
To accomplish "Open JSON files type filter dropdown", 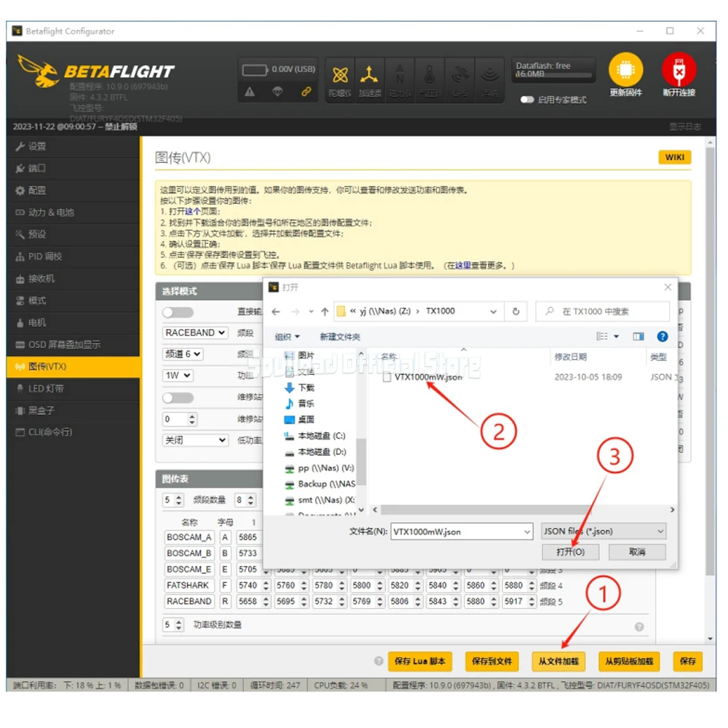I will (x=604, y=531).
